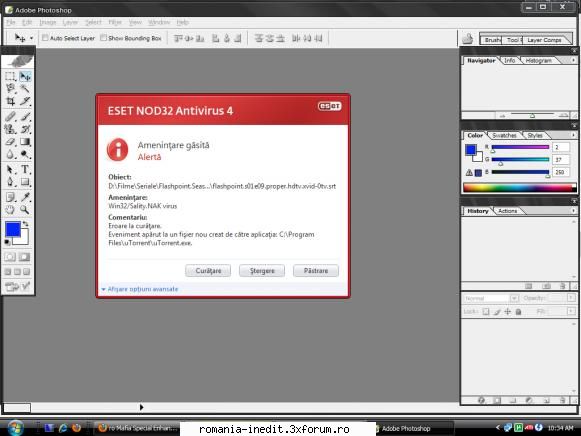This screenshot has height=436, width=581.
Task: Open the Layer Comps palette well tab
Action: point(544,40)
